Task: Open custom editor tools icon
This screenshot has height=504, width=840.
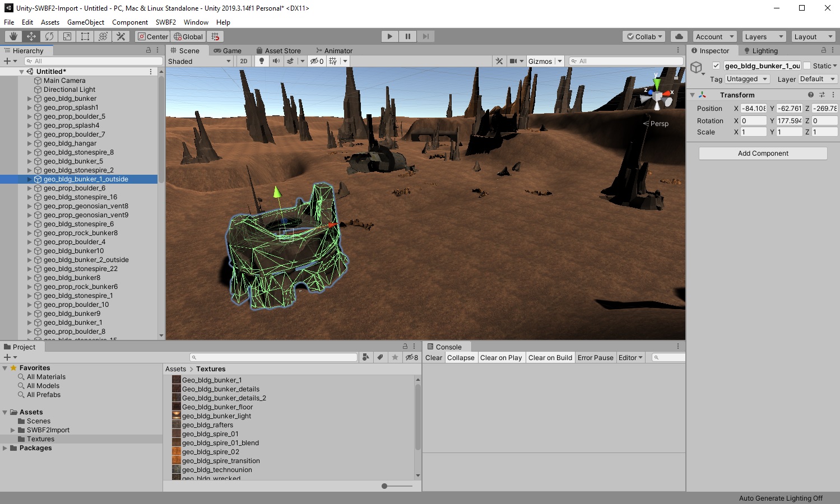Action: click(x=121, y=36)
